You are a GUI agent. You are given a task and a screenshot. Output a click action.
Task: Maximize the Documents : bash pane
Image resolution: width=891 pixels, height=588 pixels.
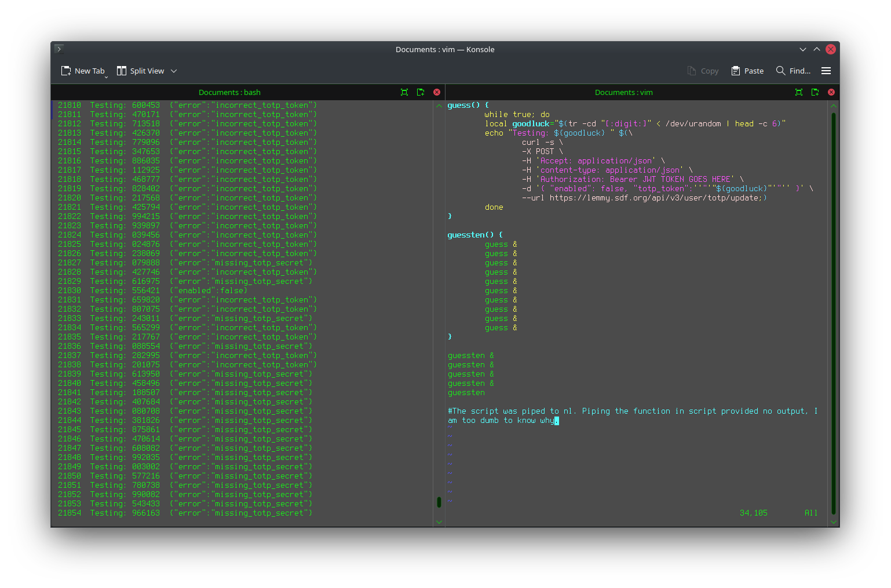pos(404,92)
